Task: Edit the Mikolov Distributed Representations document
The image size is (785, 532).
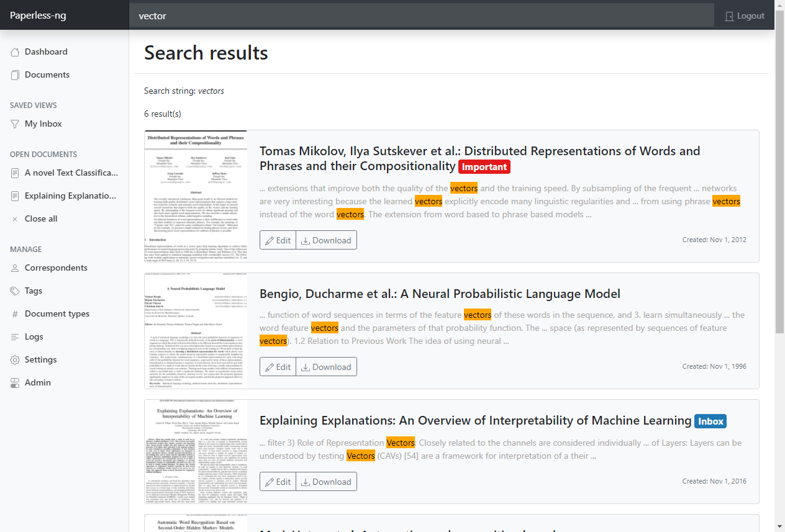Action: pyautogui.click(x=278, y=240)
